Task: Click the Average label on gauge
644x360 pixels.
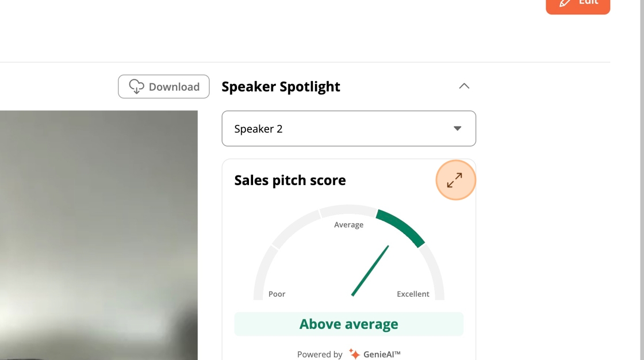Action: pyautogui.click(x=348, y=225)
